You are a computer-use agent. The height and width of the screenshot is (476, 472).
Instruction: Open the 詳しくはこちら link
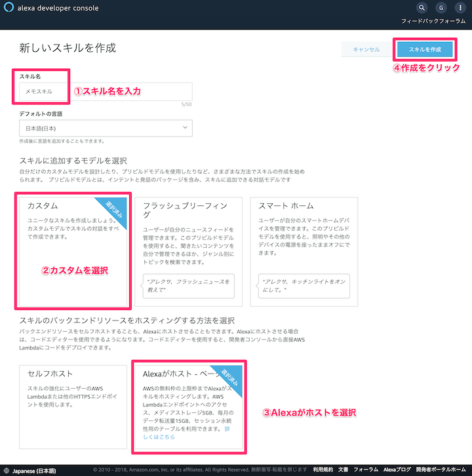(x=159, y=437)
